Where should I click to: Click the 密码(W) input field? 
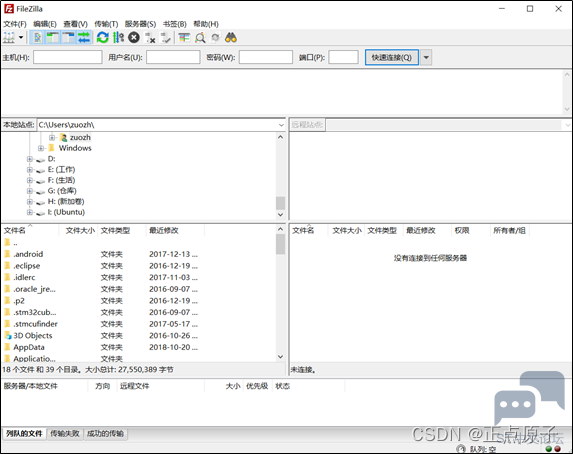266,57
